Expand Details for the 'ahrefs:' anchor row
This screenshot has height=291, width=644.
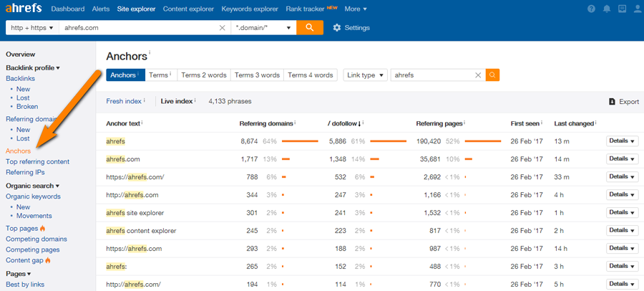pyautogui.click(x=623, y=267)
